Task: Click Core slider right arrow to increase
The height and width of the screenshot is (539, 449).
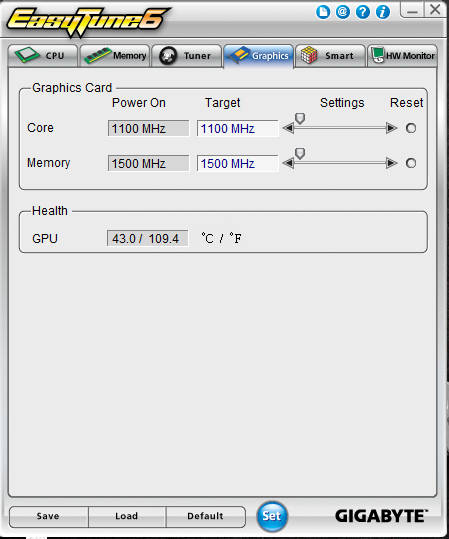Action: coord(392,128)
